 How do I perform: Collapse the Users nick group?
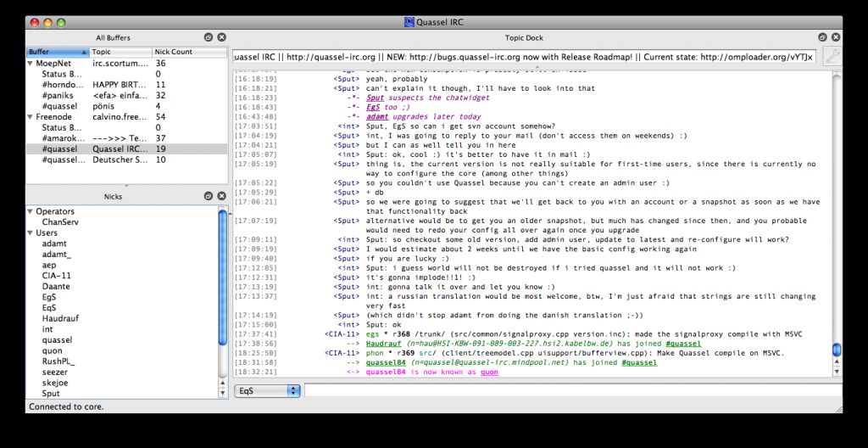tap(31, 232)
